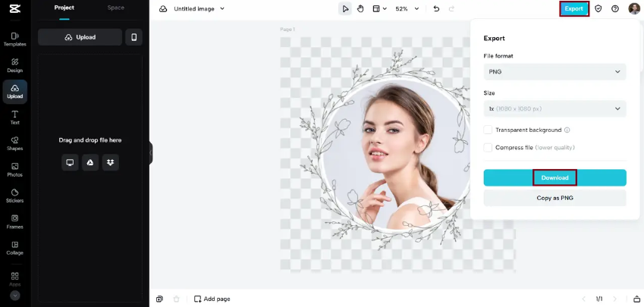The height and width of the screenshot is (307, 644).
Task: Click the Copy as PNG button
Action: point(554,198)
